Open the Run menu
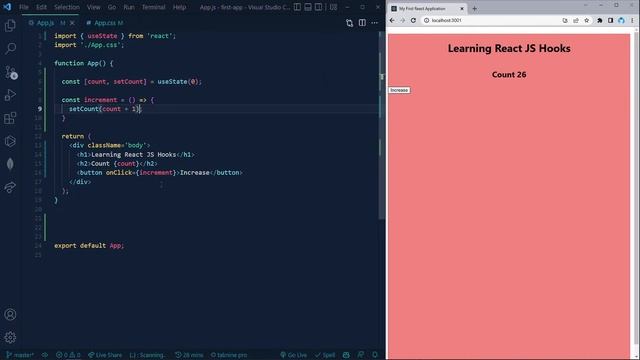 129,7
